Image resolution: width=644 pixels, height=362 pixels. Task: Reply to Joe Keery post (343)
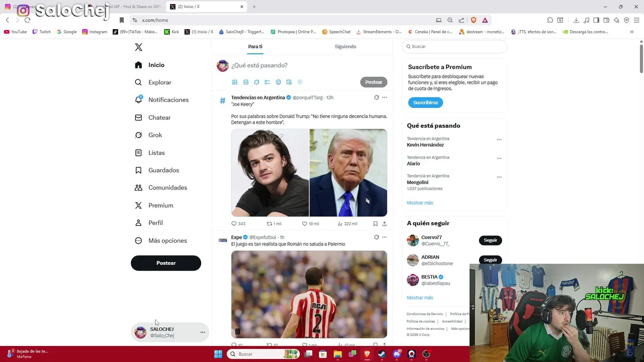238,224
